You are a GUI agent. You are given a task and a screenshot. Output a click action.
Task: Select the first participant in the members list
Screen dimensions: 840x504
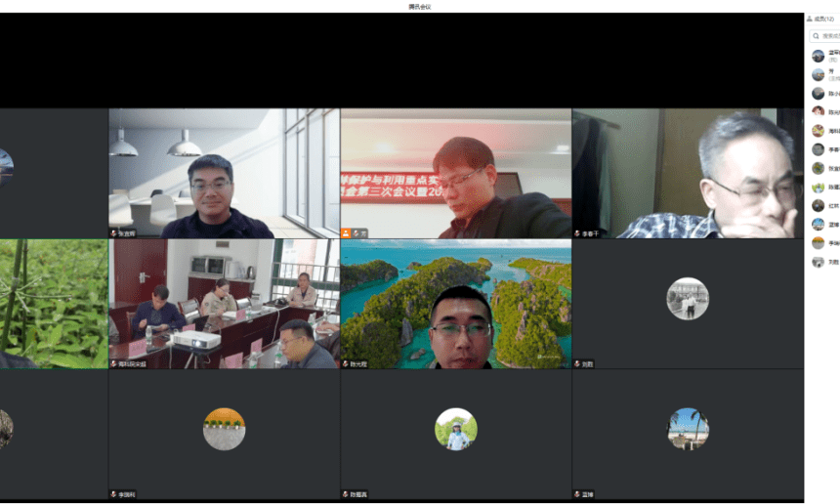(822, 56)
